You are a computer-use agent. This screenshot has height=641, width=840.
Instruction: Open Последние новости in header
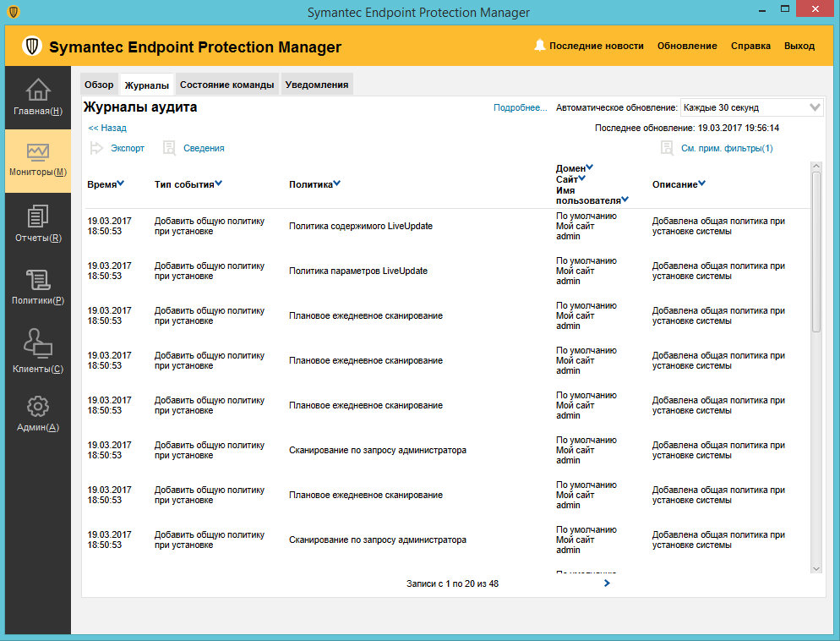(597, 47)
